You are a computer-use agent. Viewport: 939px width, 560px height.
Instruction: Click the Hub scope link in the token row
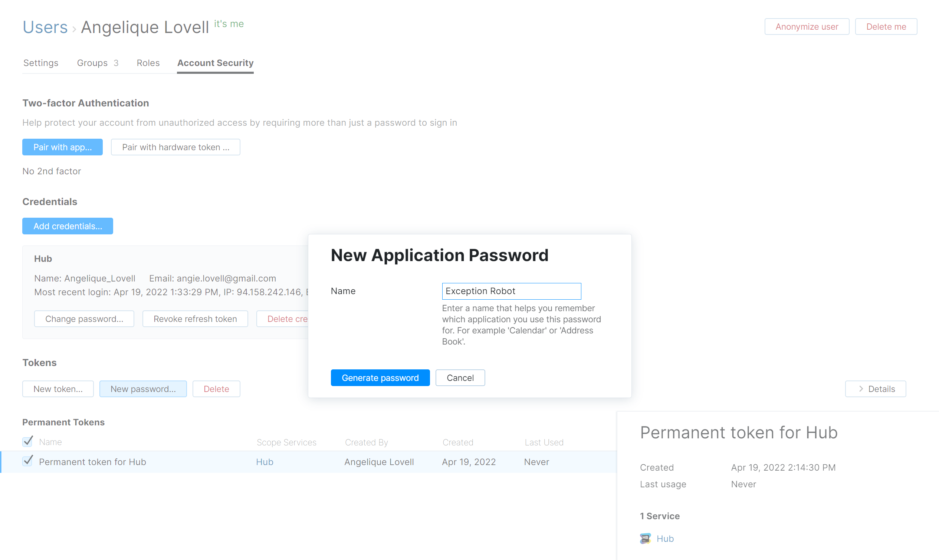pos(264,461)
